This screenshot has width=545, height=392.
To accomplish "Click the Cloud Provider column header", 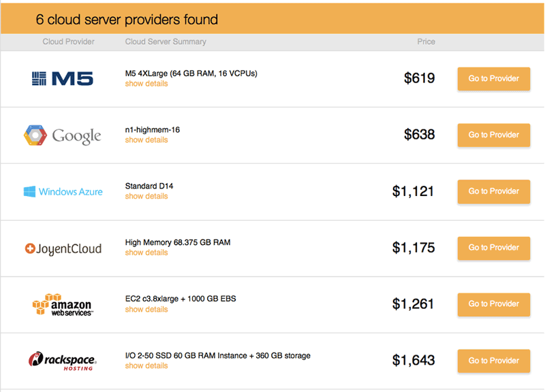I will pyautogui.click(x=69, y=42).
